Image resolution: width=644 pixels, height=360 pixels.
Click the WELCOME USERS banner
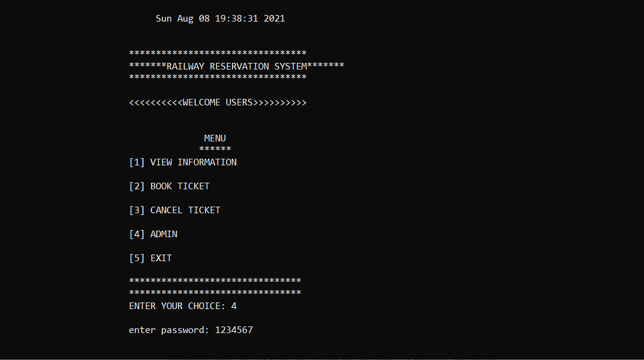tap(217, 102)
